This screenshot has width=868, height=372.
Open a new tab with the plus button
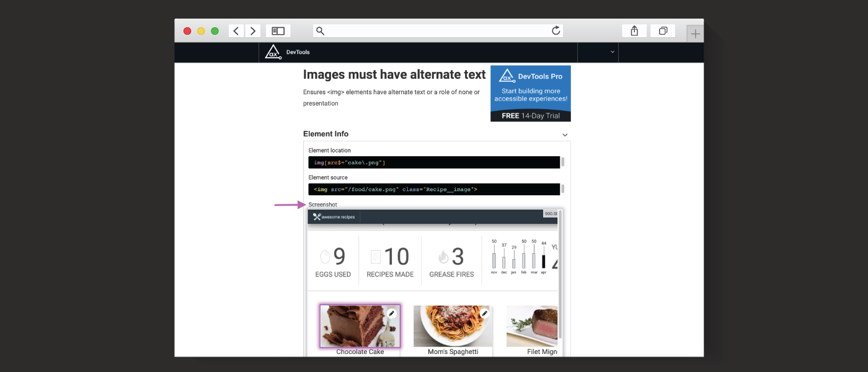click(695, 30)
